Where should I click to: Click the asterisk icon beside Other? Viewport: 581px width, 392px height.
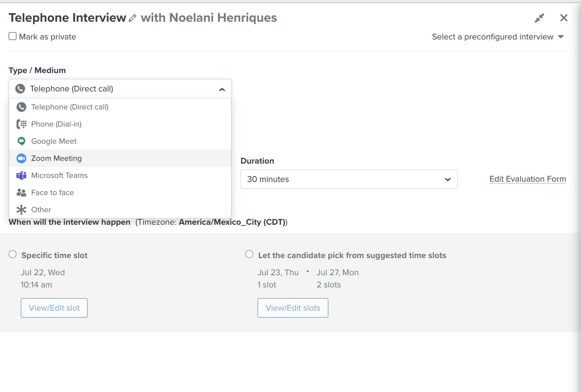(21, 210)
